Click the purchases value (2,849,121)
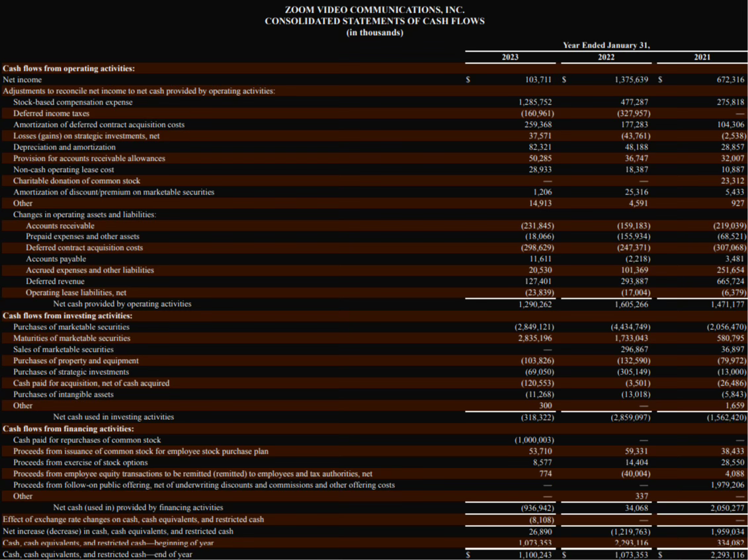 click(x=534, y=327)
